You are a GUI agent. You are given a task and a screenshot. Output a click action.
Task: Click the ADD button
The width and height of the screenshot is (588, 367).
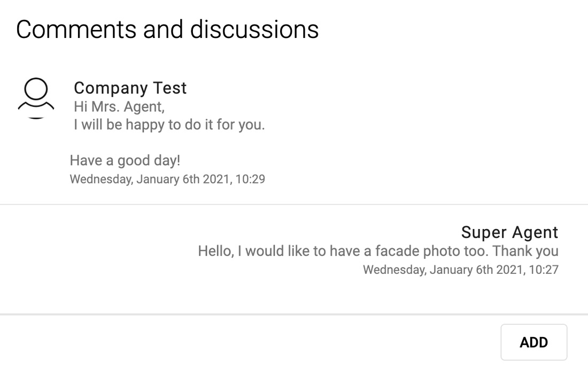pyautogui.click(x=533, y=342)
